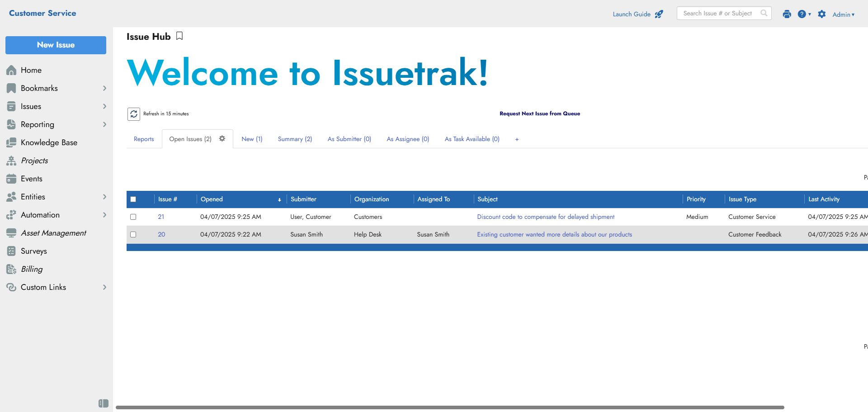Sort by the Last Activity column header
This screenshot has height=412, width=868.
[x=824, y=199]
